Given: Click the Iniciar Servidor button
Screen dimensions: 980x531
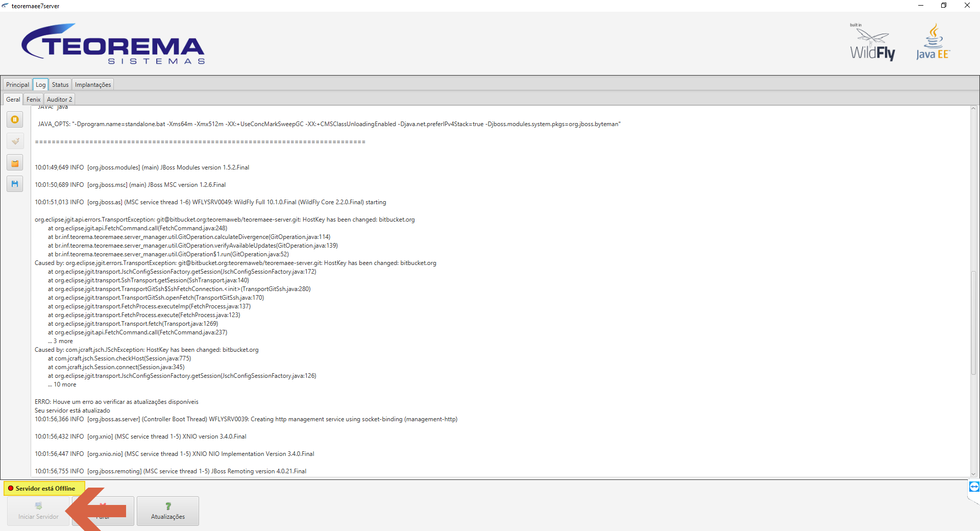Looking at the screenshot, I should click(38, 511).
